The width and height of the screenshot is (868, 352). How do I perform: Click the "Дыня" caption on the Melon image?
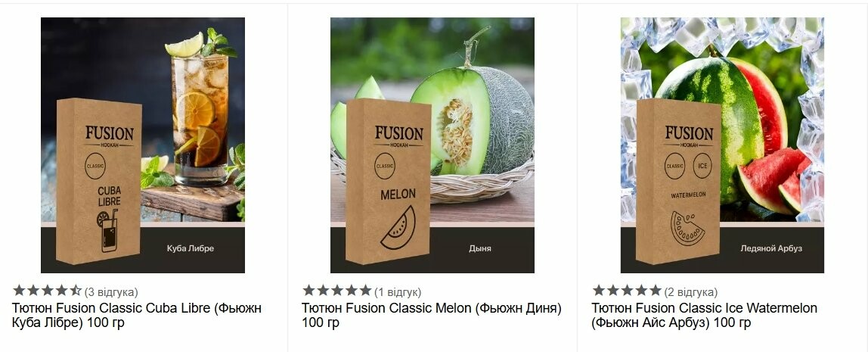479,248
